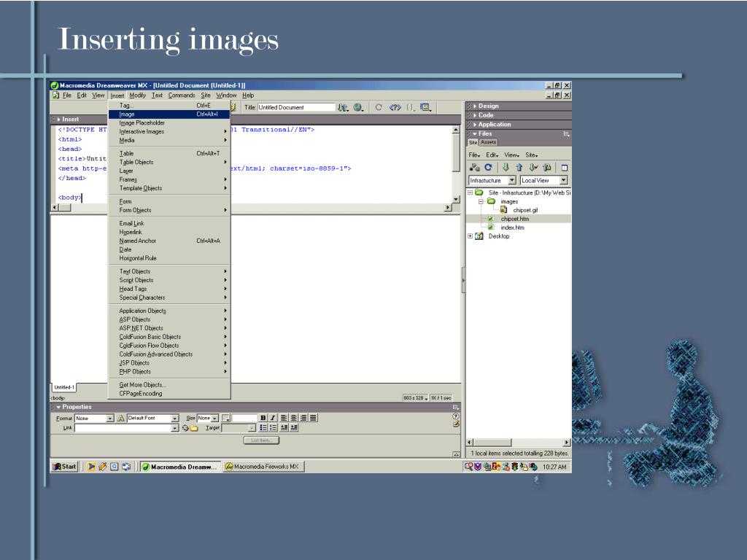747x560 pixels.
Task: Click the blue Put File(s) up arrow
Action: [519, 167]
